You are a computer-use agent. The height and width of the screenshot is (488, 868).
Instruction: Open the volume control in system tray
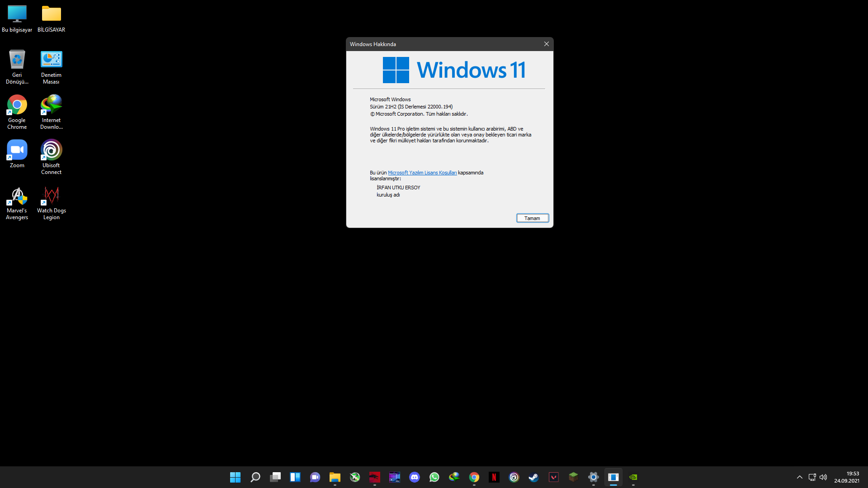[823, 477]
